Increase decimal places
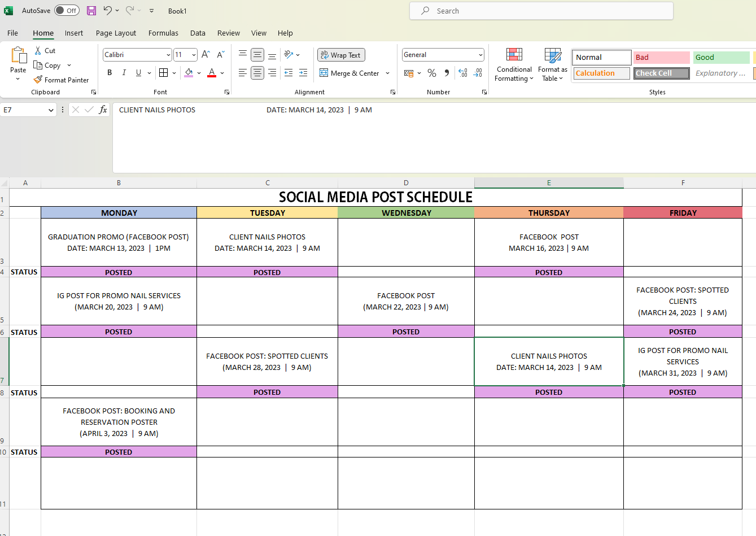The image size is (756, 536). (463, 73)
